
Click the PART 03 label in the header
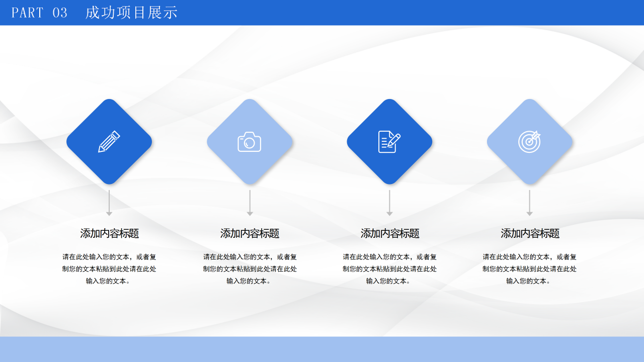[39, 13]
